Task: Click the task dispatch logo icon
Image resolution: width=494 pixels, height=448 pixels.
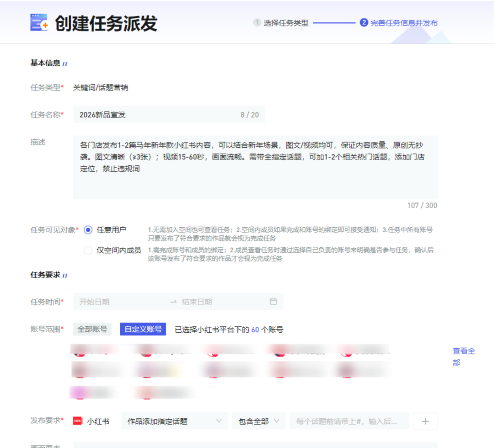Action: 39,22
